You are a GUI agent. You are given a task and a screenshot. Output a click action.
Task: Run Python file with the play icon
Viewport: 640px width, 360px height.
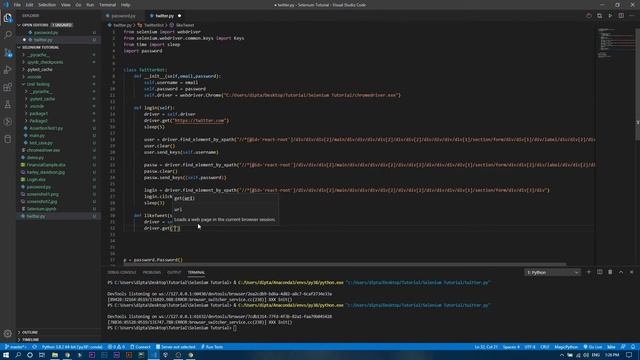pos(610,16)
